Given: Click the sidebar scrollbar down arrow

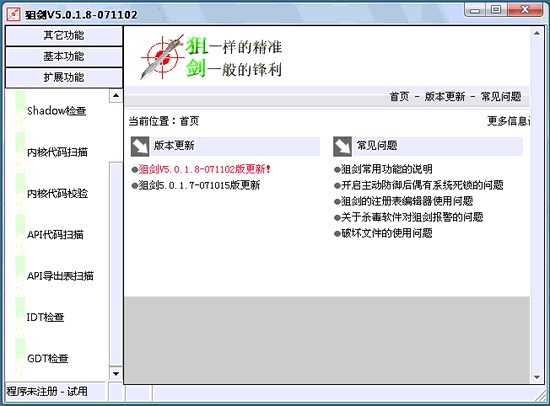Looking at the screenshot, I should [116, 373].
